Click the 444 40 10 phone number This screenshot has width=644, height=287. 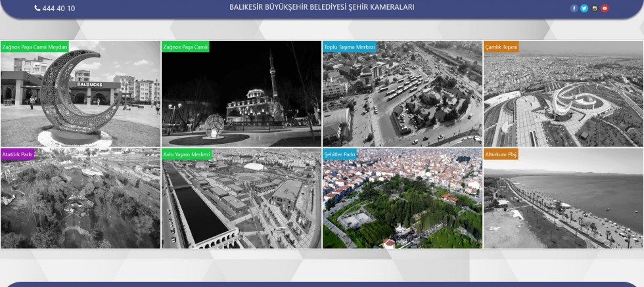tap(55, 9)
